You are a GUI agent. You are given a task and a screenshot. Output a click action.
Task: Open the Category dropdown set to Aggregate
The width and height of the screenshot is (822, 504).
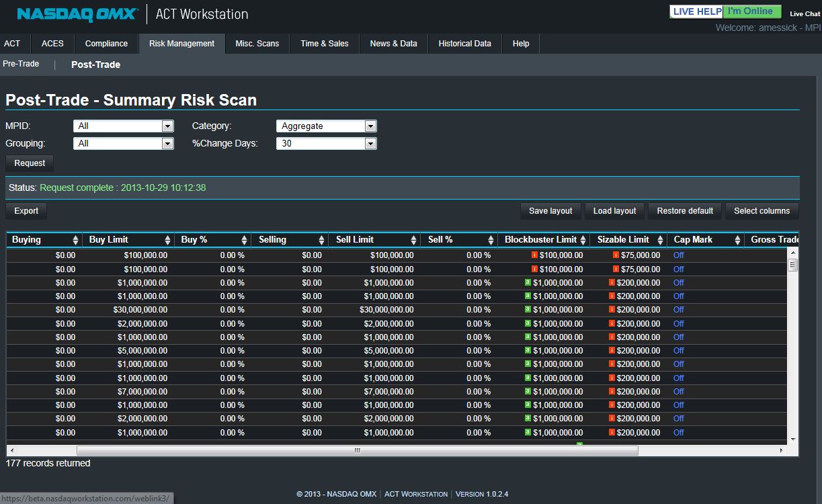[327, 126]
